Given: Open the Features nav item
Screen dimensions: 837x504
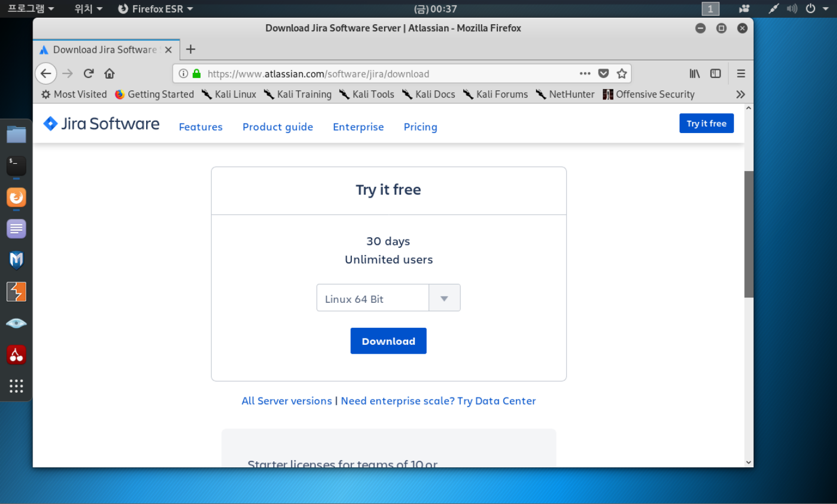Looking at the screenshot, I should 201,127.
